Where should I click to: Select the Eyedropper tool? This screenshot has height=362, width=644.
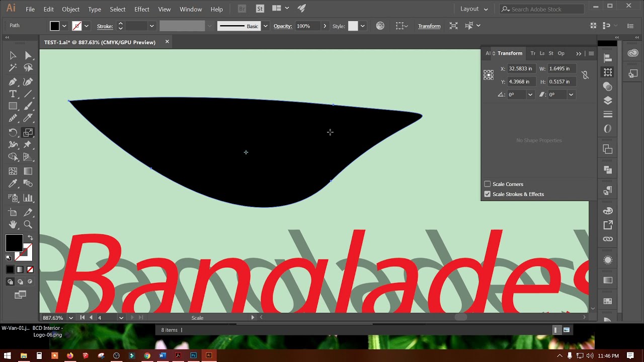click(13, 184)
